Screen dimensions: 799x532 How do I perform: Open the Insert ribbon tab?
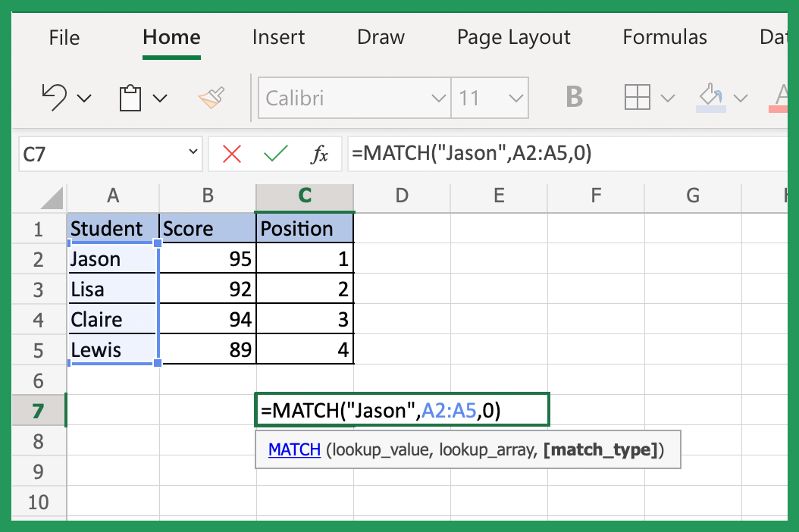point(278,36)
